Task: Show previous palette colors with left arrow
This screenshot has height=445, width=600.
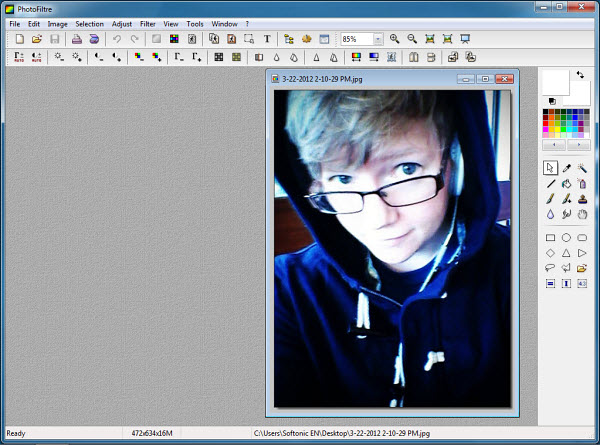Action: (x=555, y=146)
